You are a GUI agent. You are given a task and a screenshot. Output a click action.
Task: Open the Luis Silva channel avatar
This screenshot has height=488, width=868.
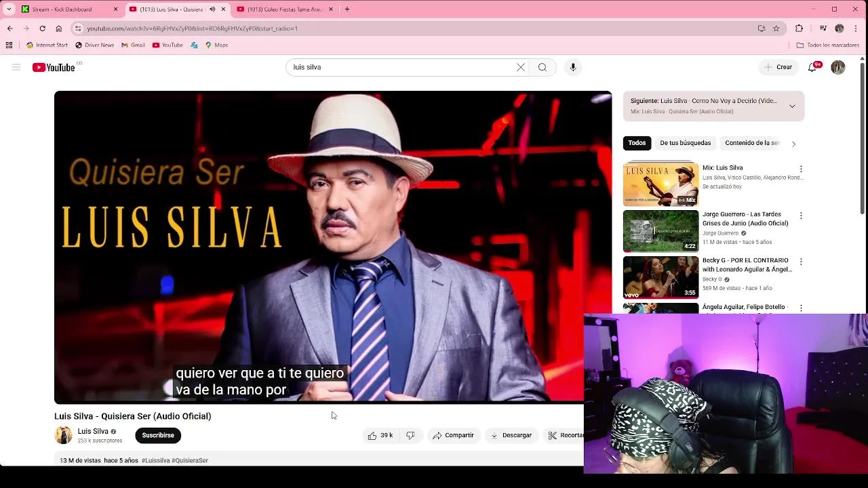[x=63, y=435]
